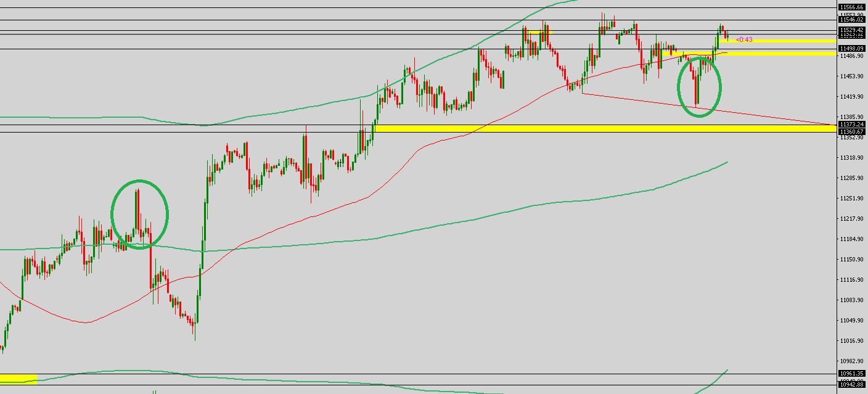Viewport: 868px width, 394px height.
Task: Click the 11486.90 axis price value
Action: 851,56
